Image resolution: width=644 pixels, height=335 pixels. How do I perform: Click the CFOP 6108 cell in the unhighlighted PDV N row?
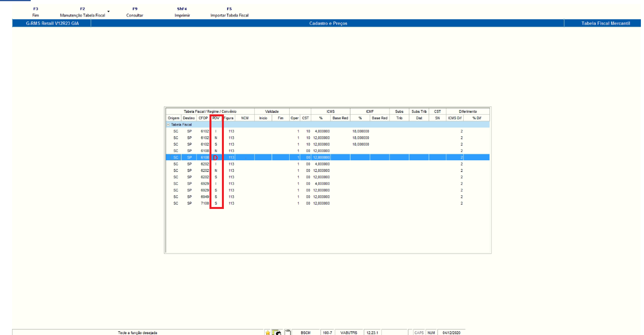pos(205,151)
